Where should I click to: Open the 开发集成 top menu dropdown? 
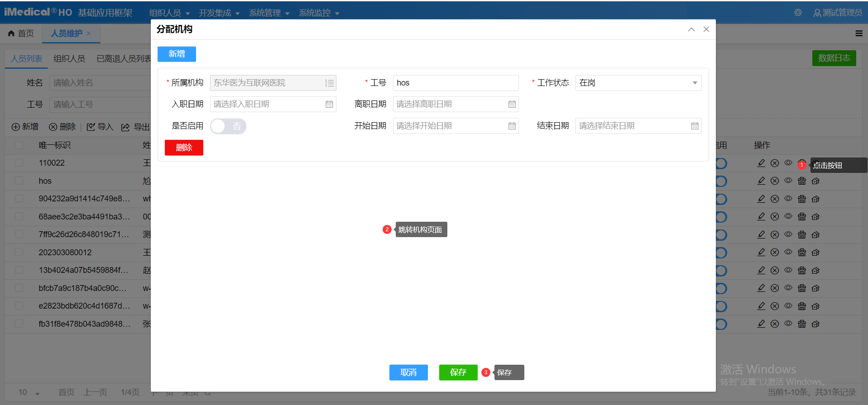pos(219,13)
